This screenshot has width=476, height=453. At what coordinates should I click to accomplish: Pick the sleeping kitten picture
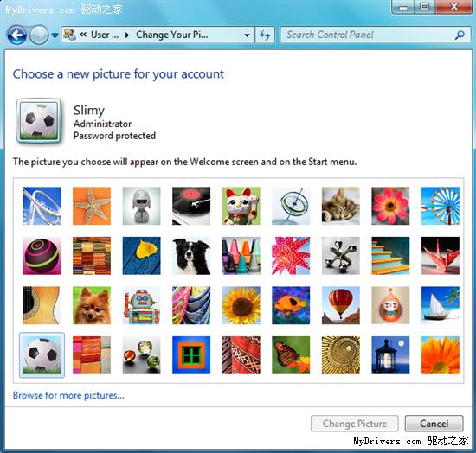pyautogui.click(x=341, y=206)
